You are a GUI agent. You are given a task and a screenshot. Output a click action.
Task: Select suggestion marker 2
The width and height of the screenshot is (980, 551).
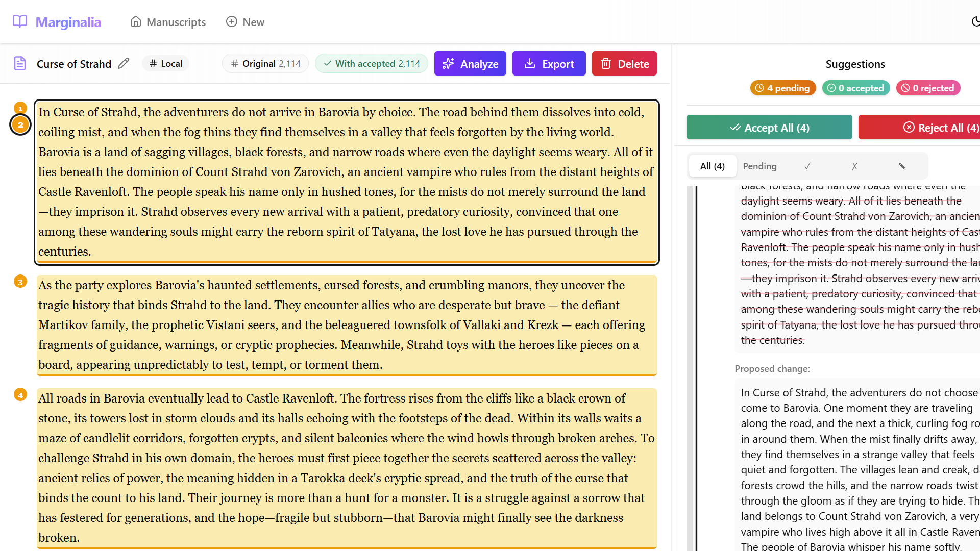(x=20, y=124)
